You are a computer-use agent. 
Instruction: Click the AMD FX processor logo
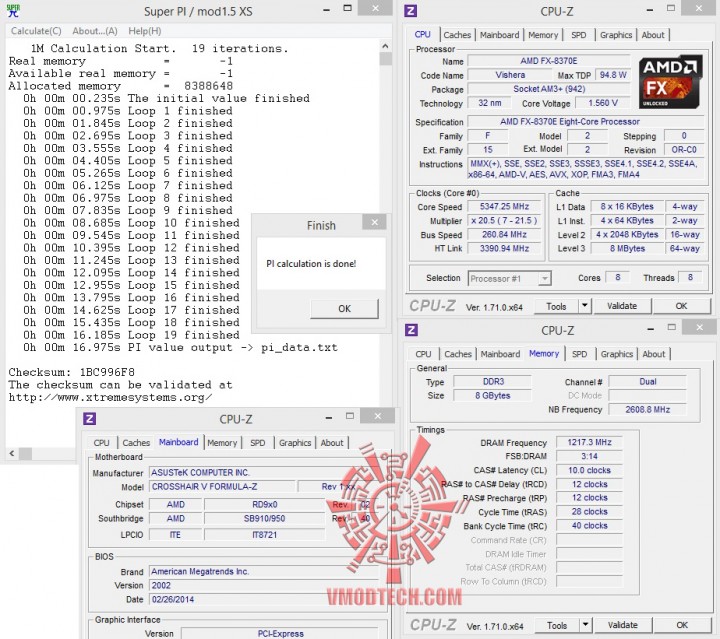pyautogui.click(x=670, y=82)
